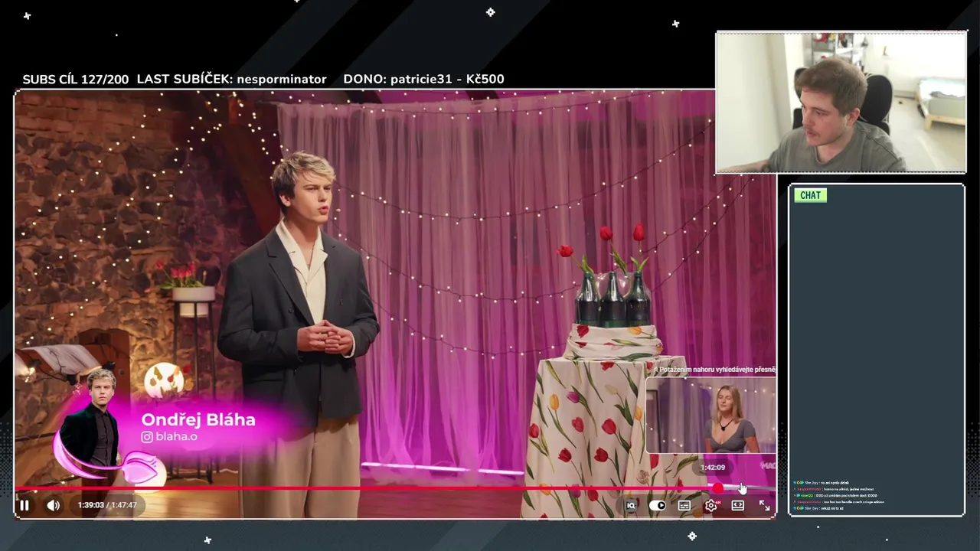This screenshot has width=980, height=551.
Task: Click the blaha.o Instagram handle text
Action: (176, 437)
